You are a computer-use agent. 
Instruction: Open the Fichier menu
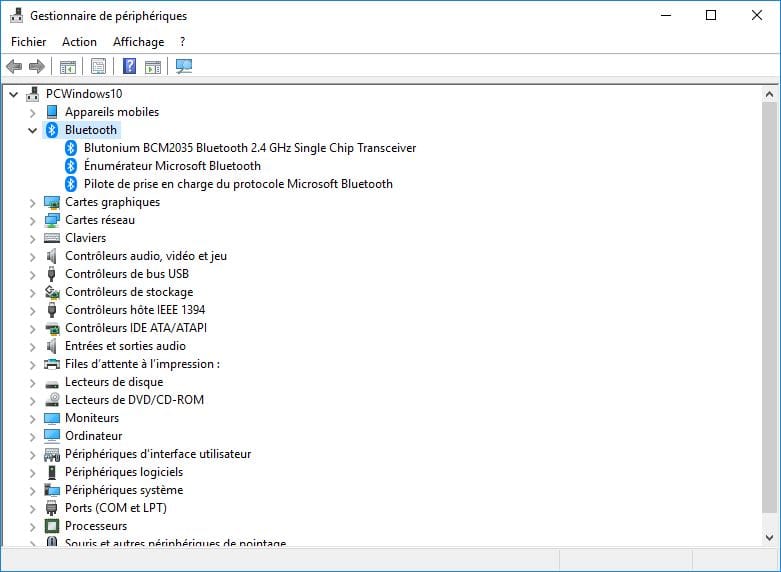(28, 42)
